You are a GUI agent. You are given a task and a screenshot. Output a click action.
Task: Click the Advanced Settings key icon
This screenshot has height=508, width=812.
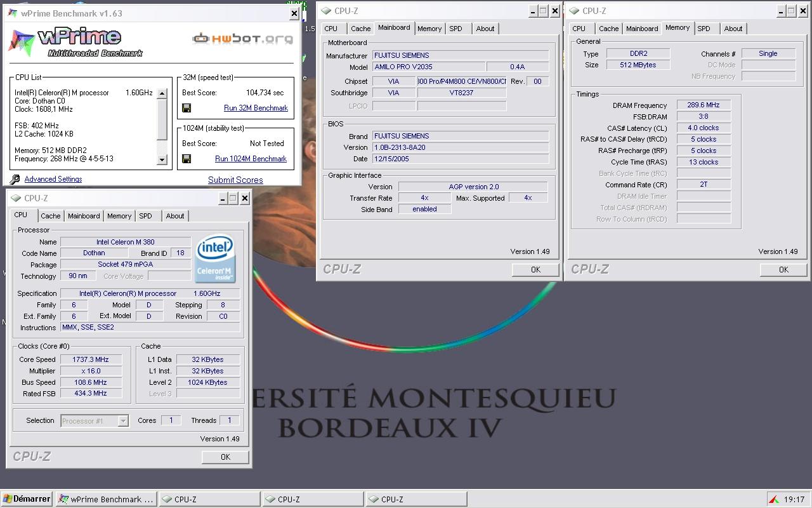pyautogui.click(x=15, y=179)
